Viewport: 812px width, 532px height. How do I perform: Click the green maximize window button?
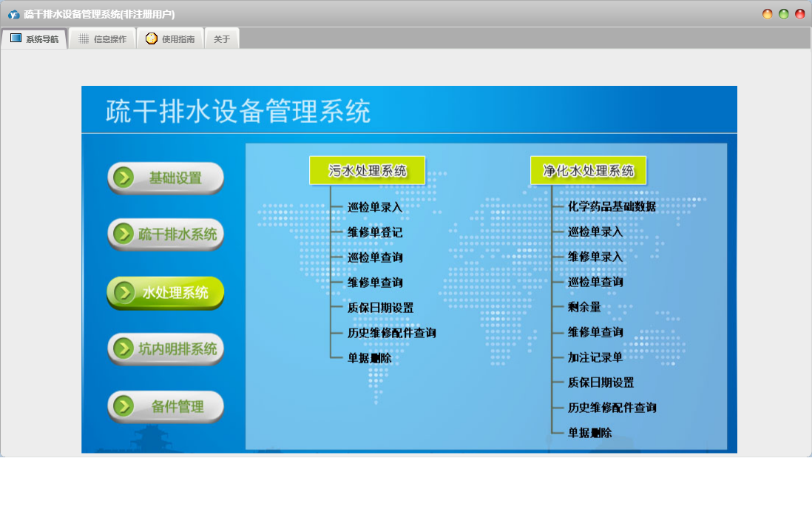click(x=783, y=15)
